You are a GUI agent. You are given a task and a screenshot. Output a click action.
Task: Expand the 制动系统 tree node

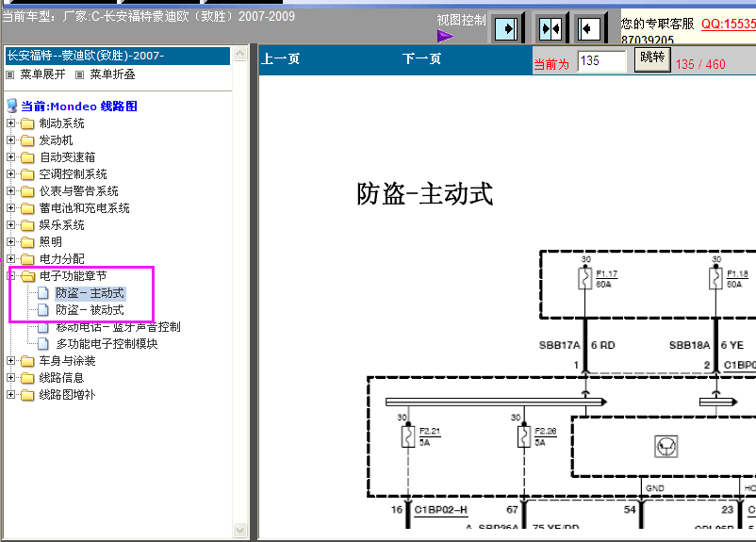10,123
